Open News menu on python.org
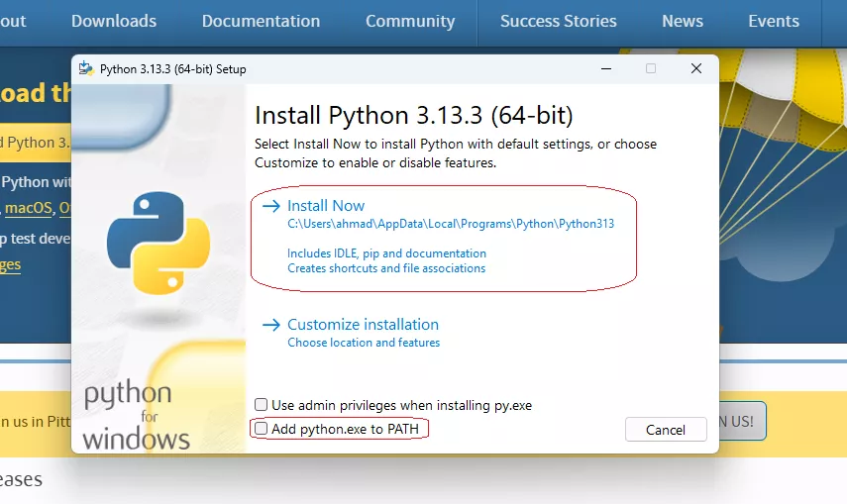Image resolution: width=847 pixels, height=504 pixels. (x=683, y=21)
